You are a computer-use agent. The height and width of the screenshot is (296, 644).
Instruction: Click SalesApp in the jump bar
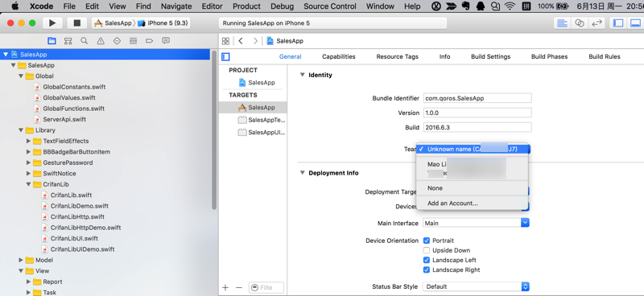[285, 41]
